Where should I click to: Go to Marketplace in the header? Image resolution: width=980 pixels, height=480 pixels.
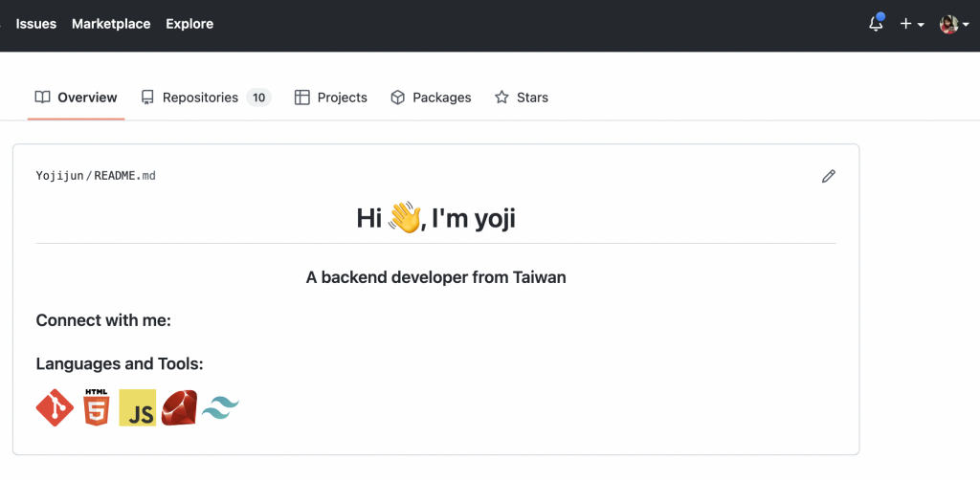pos(111,24)
